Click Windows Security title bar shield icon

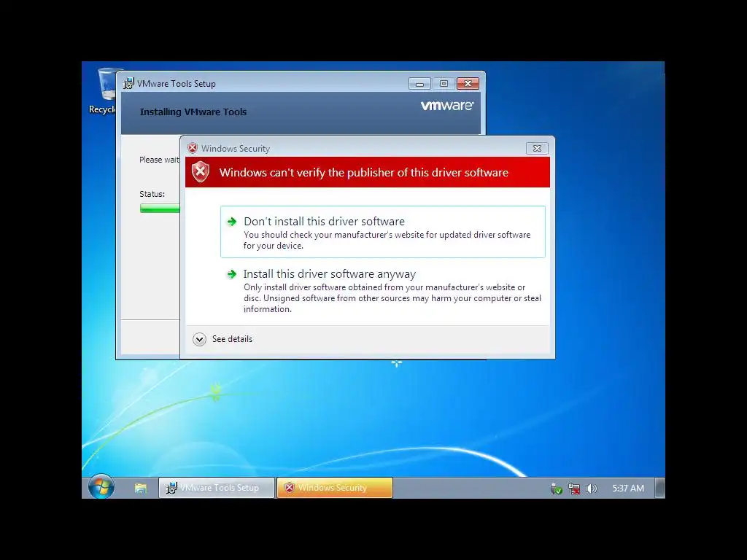pyautogui.click(x=193, y=148)
